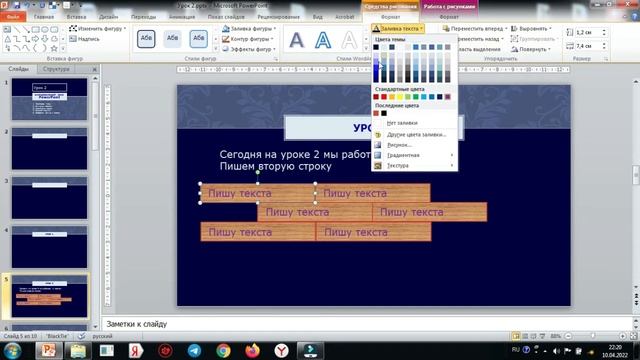Apply the first dark-outlined Абв shape style
Screen dimensions: 640x360
coord(146,39)
